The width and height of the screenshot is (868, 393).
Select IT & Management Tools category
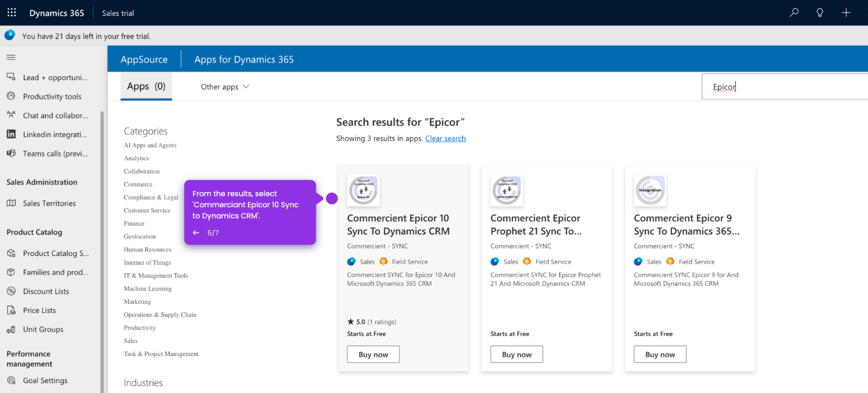(x=156, y=276)
